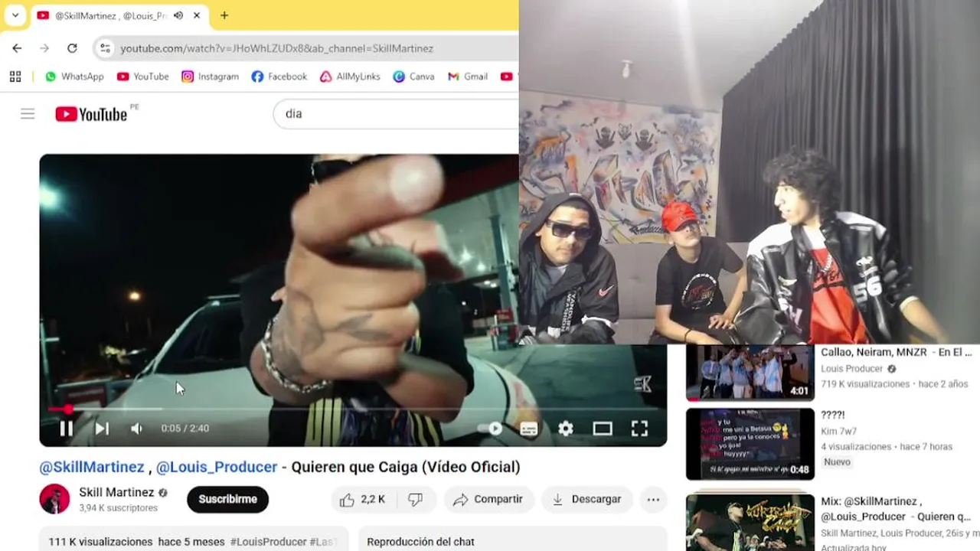Screen dimensions: 980x551
Task: Open the YouTube guide hamburger menu
Action: (x=28, y=114)
